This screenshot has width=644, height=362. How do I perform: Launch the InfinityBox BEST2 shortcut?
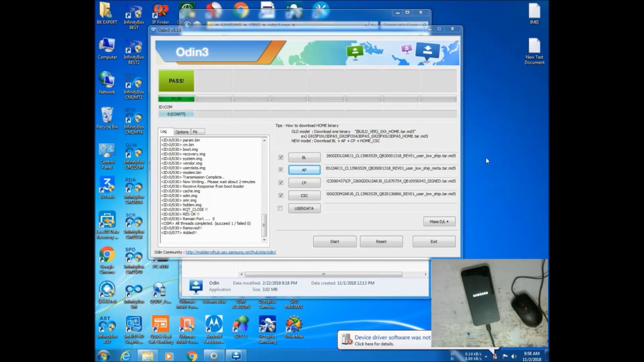tap(134, 52)
